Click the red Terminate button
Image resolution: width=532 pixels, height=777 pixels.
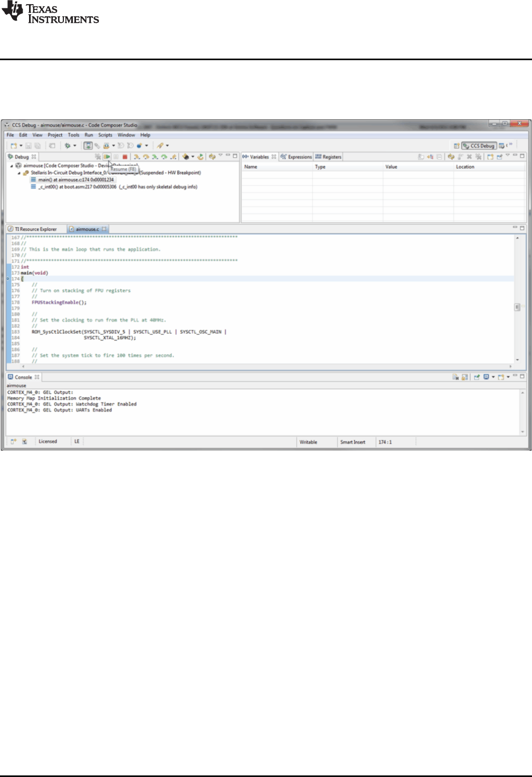pyautogui.click(x=125, y=157)
